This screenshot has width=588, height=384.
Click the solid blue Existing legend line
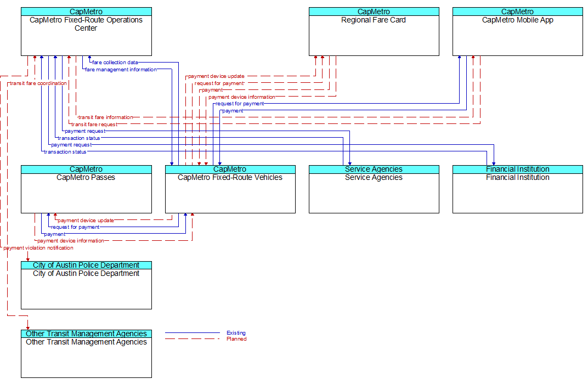pos(193,332)
